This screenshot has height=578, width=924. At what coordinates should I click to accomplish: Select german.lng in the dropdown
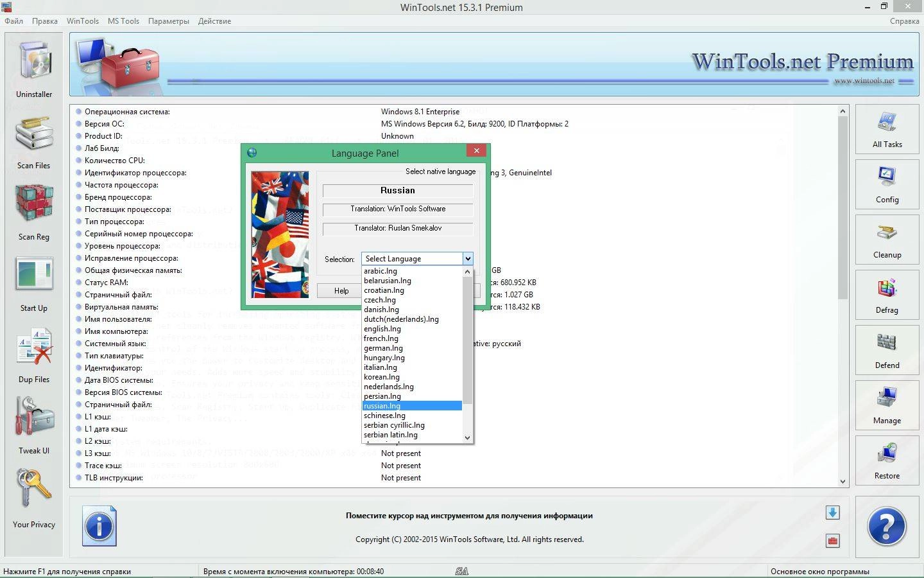412,348
